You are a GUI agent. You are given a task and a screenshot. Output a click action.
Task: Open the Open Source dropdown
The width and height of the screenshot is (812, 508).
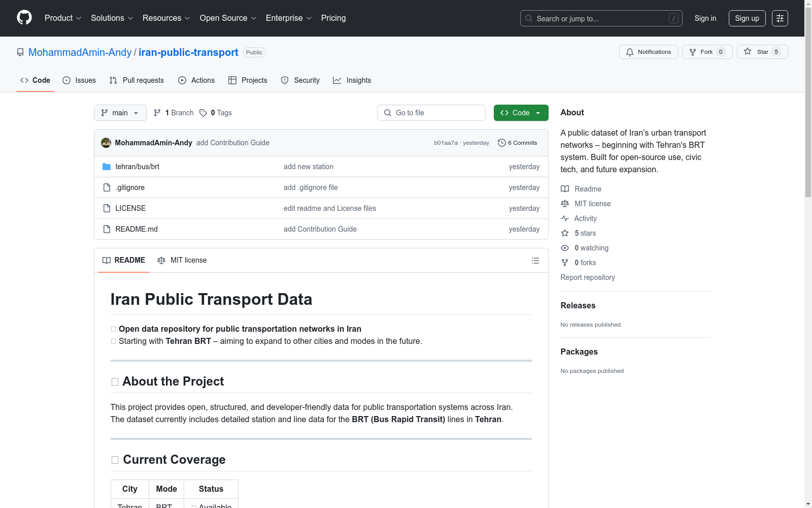228,18
